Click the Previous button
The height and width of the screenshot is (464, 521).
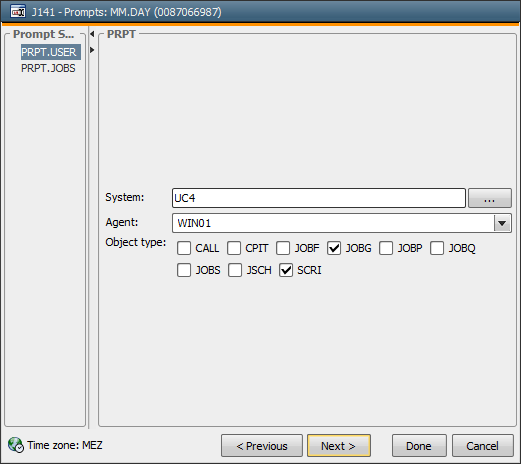click(x=262, y=445)
